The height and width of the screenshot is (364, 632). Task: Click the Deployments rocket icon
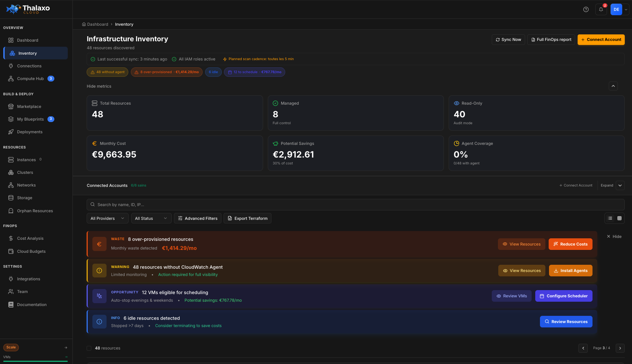point(11,132)
